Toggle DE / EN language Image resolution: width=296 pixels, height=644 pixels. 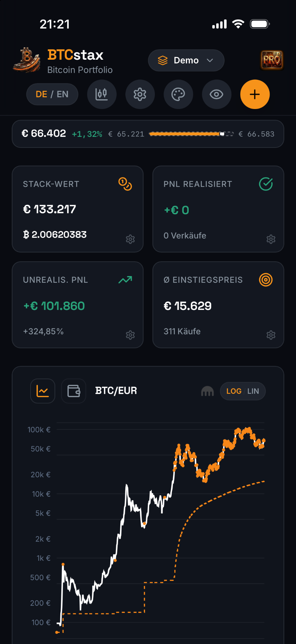52,94
